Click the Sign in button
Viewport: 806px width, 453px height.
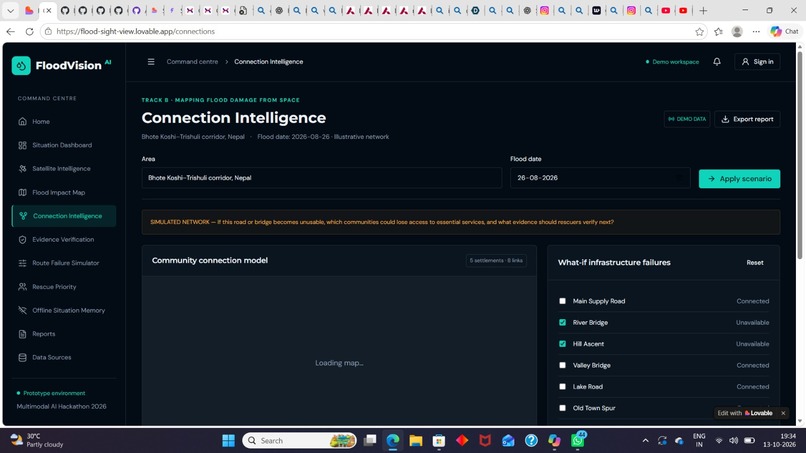(x=757, y=62)
